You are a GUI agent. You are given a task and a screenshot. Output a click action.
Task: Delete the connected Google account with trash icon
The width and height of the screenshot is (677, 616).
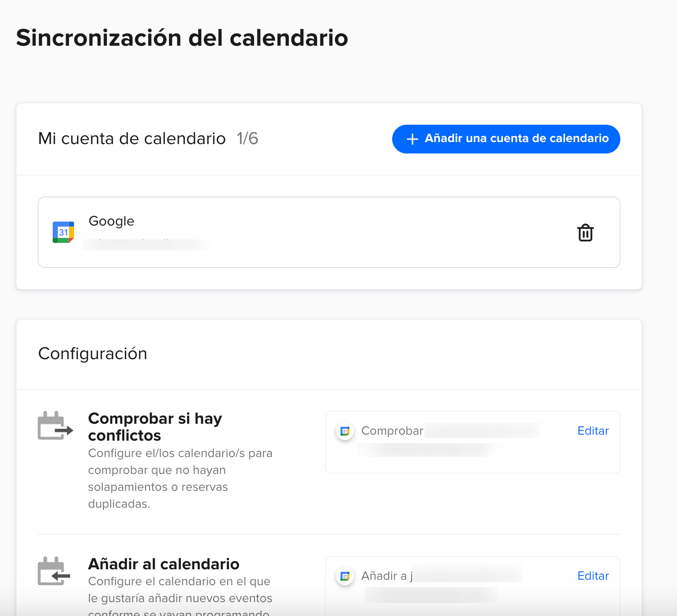coord(586,232)
